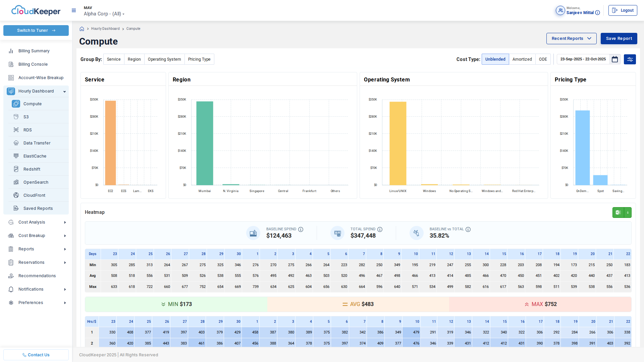Open Alpha Corp account dropdown
This screenshot has width=644, height=362.
tap(104, 14)
